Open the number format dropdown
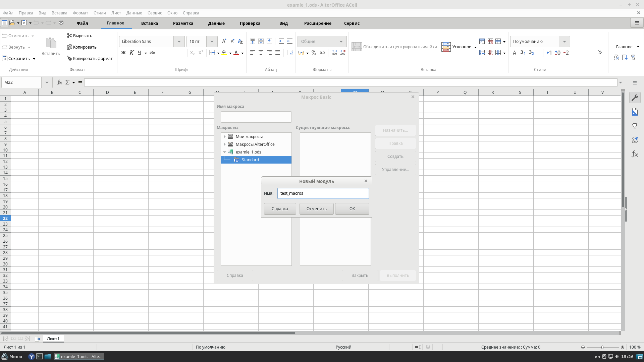The width and height of the screenshot is (644, 362). pyautogui.click(x=340, y=41)
